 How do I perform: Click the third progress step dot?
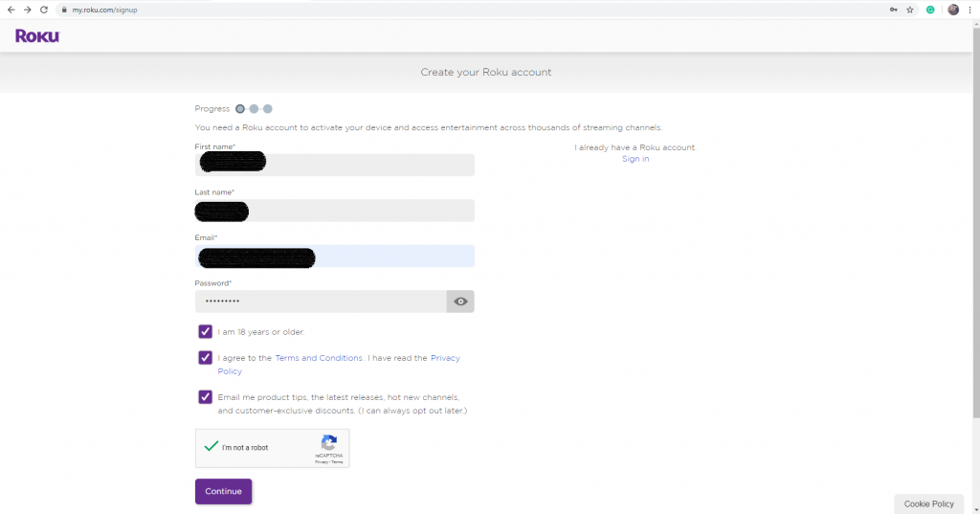268,109
